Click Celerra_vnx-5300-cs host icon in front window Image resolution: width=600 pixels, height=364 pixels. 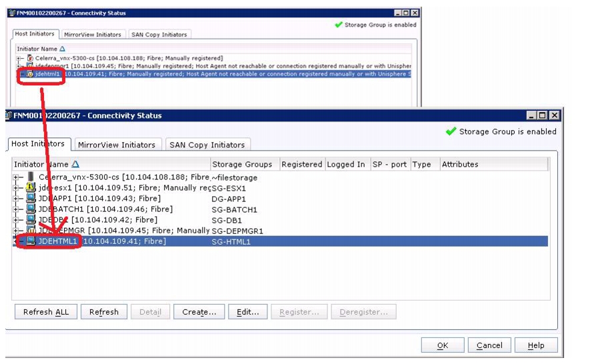(x=31, y=177)
